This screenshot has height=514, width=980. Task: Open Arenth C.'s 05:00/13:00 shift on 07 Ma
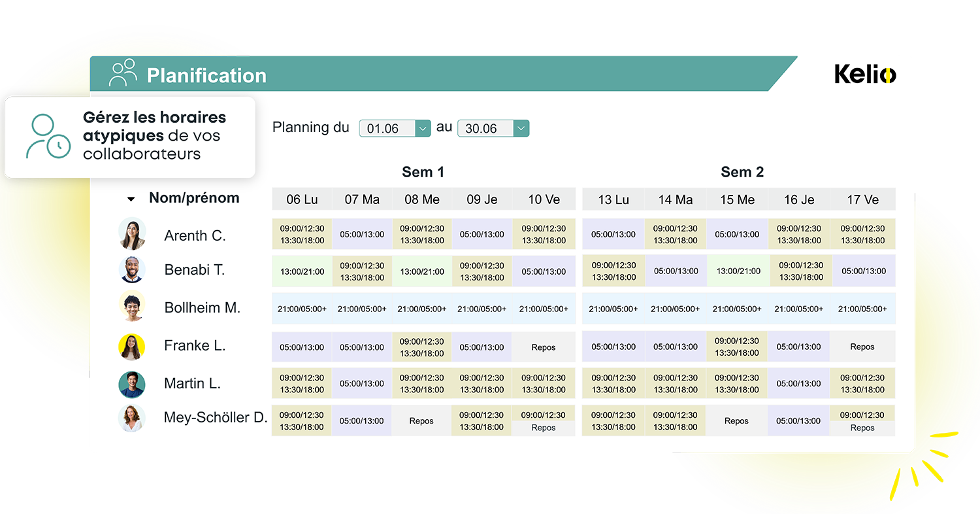coord(362,234)
